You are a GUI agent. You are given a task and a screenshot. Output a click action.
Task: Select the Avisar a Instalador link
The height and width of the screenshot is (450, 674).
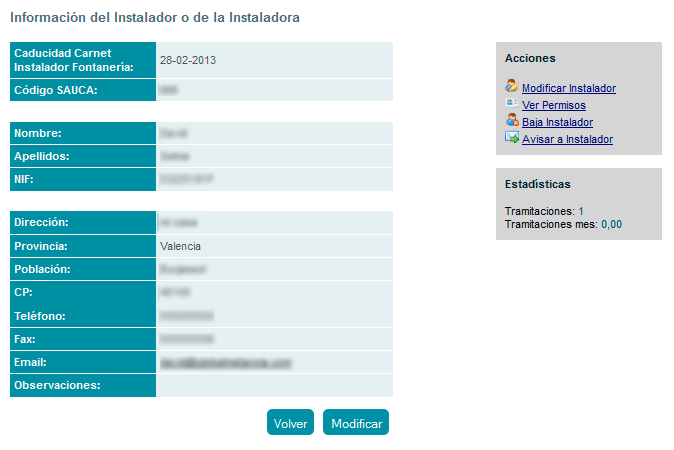tap(567, 139)
